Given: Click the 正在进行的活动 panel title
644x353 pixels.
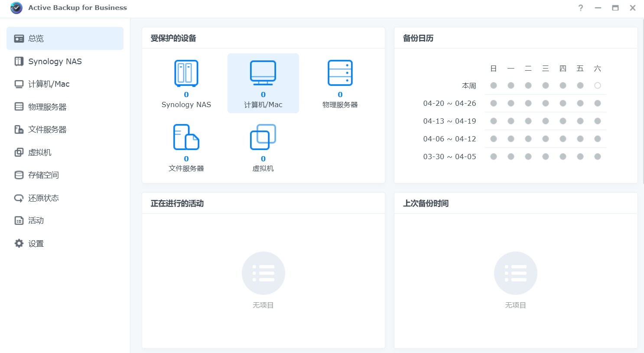Looking at the screenshot, I should click(177, 203).
